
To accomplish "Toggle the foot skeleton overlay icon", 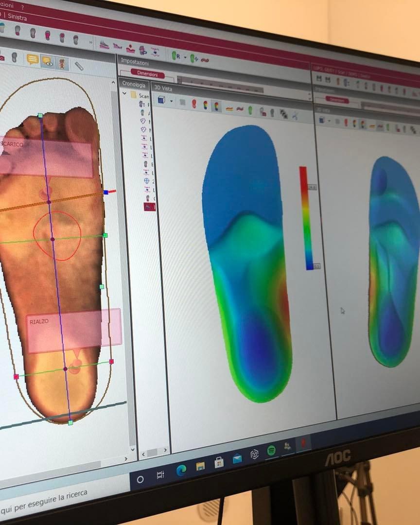I will pyautogui.click(x=62, y=63).
